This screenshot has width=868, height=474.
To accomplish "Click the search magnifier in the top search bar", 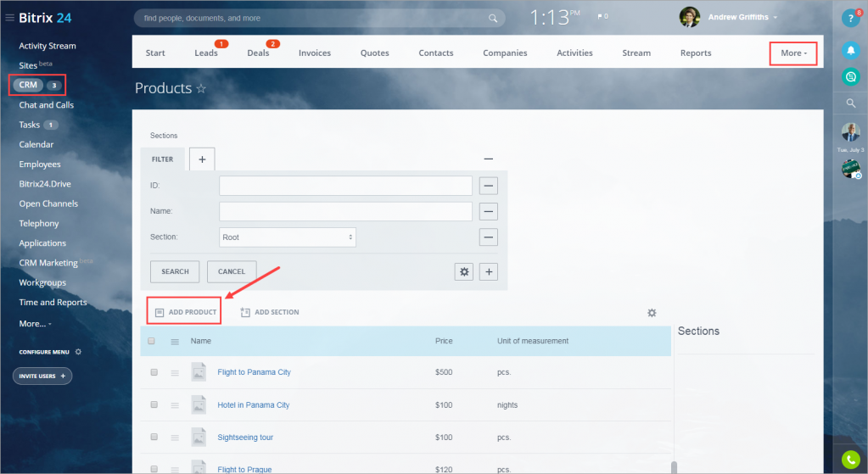I will (493, 19).
